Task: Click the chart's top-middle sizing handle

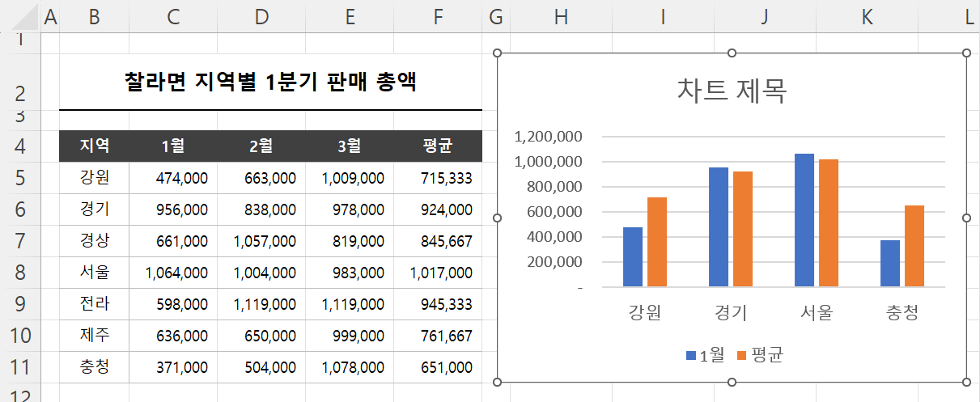Action: (x=732, y=53)
